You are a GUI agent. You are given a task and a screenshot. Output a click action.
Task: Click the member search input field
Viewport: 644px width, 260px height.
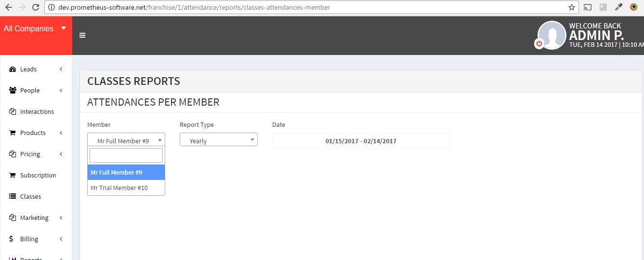click(126, 155)
